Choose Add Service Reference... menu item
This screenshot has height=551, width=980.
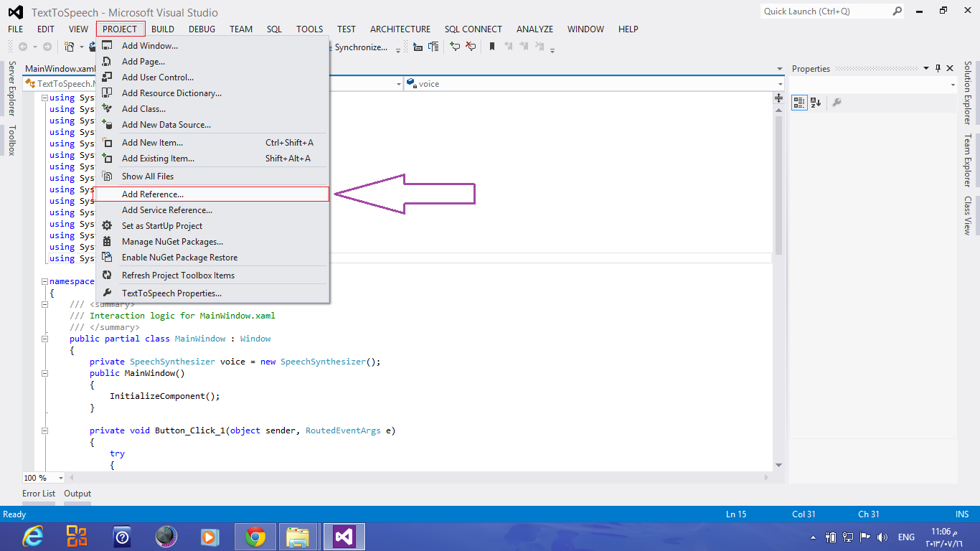click(212, 209)
